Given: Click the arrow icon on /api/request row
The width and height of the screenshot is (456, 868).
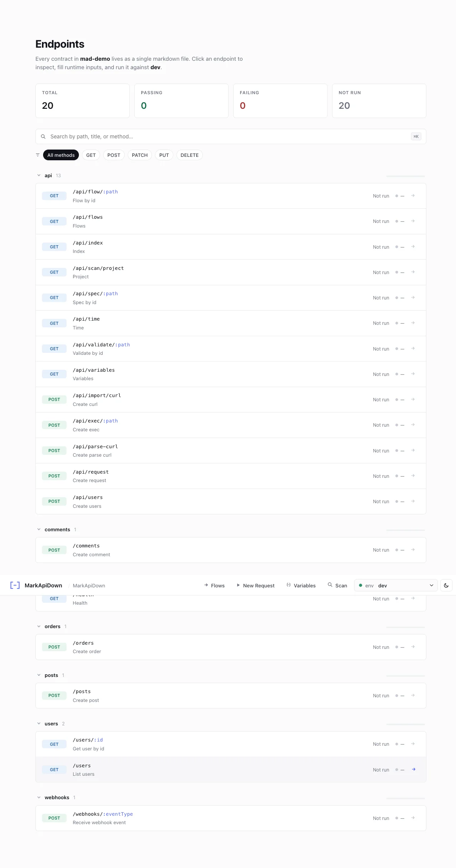Looking at the screenshot, I should 413,476.
